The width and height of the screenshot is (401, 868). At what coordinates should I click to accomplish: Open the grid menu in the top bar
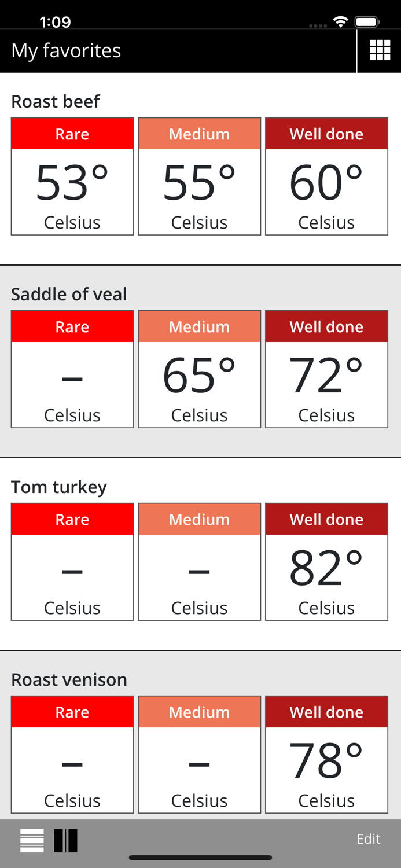[380, 50]
